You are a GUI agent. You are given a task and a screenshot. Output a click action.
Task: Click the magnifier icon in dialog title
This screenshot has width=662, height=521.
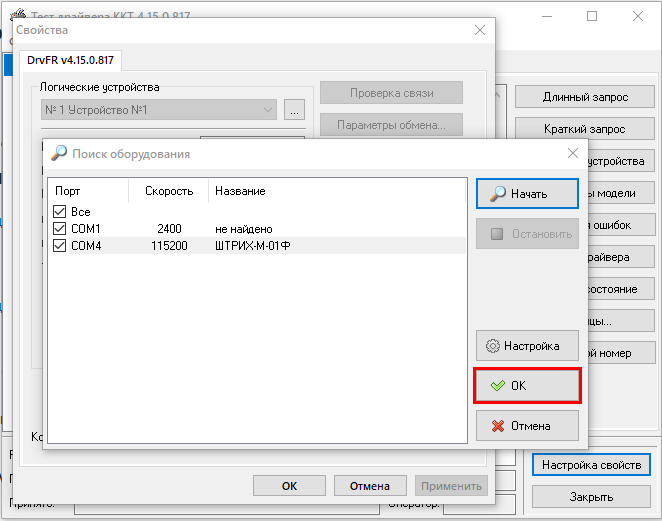[x=59, y=154]
